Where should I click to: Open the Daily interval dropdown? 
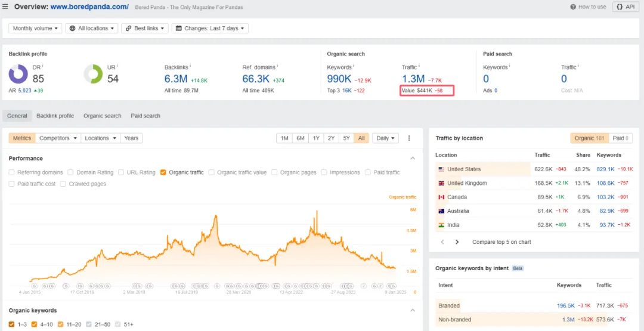[385, 138]
